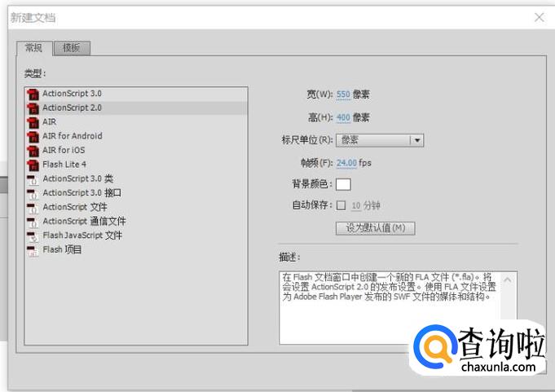Open the 背景颜色 color swatch
Image resolution: width=555 pixels, height=392 pixels.
click(343, 184)
